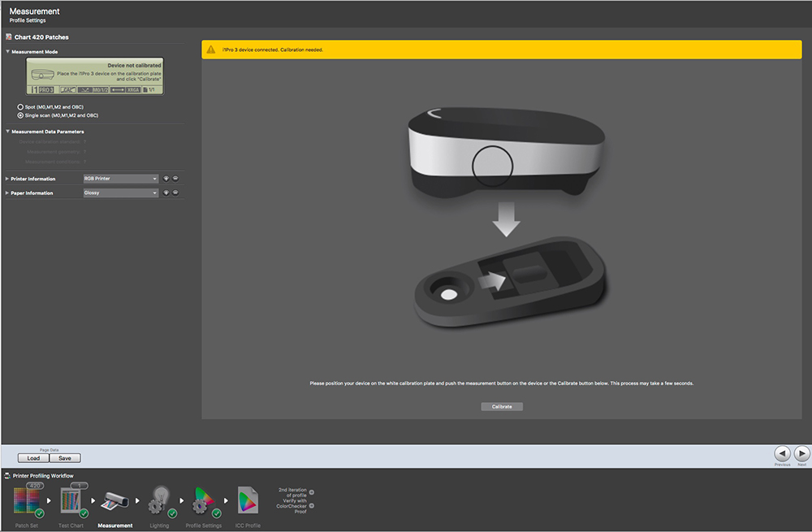Remove the Paper Information entry

click(x=175, y=193)
